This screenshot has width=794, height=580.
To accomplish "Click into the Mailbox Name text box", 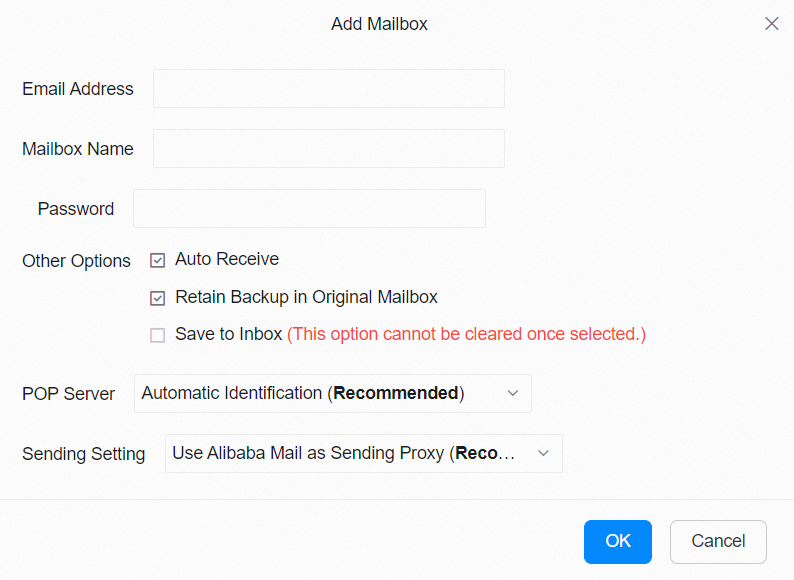I will [x=328, y=149].
